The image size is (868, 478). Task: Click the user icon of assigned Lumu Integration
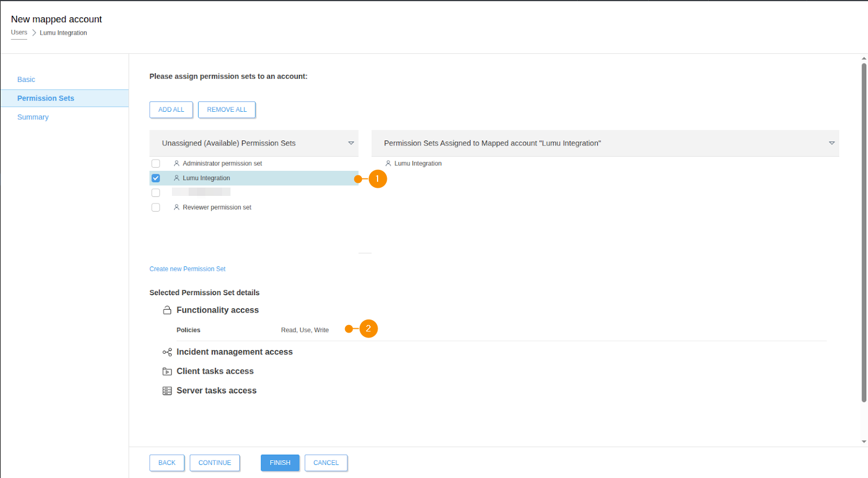388,163
